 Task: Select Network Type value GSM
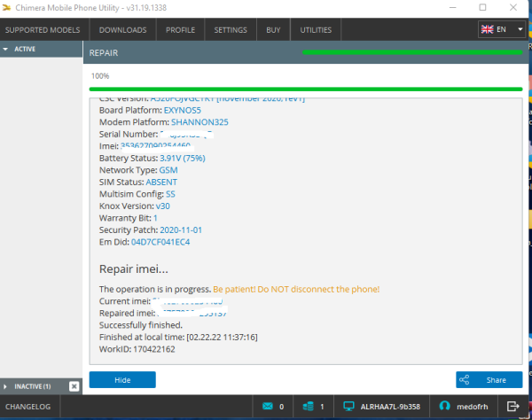point(168,170)
